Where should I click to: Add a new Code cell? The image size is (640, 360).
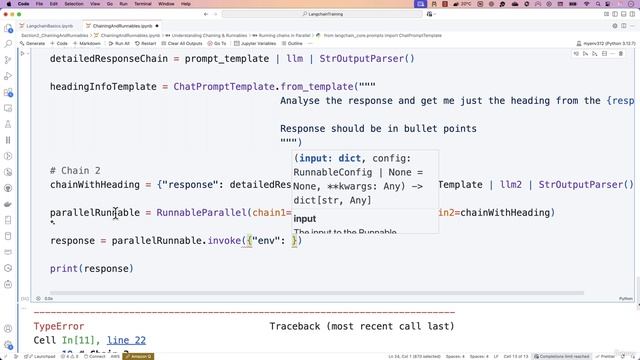coord(59,43)
